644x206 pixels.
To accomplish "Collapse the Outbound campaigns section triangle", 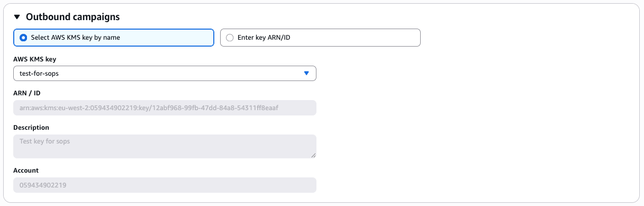I will point(17,17).
